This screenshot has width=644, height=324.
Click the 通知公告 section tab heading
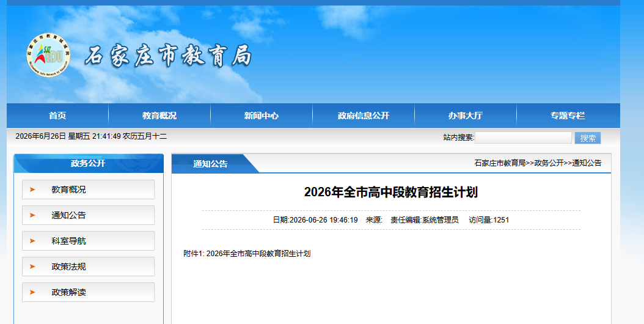click(211, 164)
